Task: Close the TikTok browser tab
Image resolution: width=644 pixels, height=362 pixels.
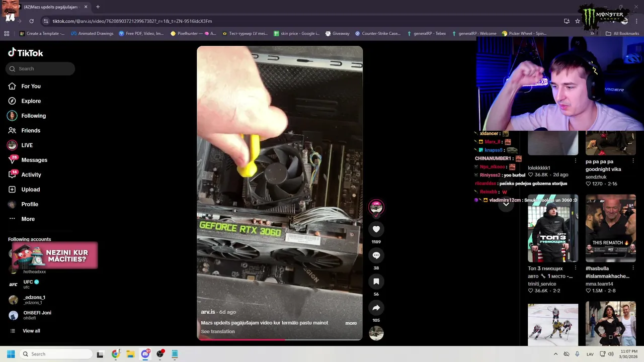Action: pos(86,7)
